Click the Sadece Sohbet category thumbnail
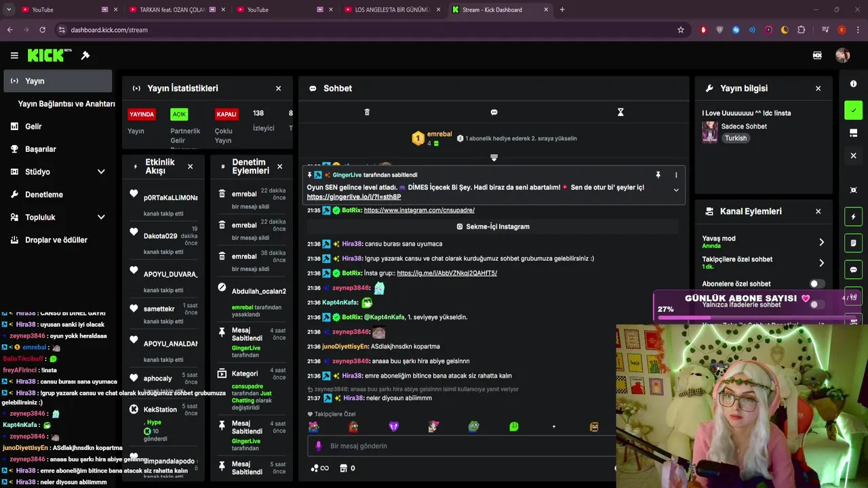868x488 pixels. click(710, 132)
